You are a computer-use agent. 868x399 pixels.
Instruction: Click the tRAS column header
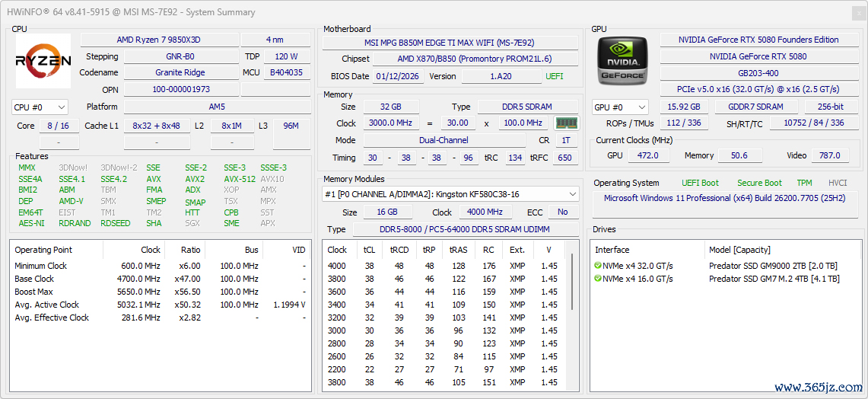459,250
